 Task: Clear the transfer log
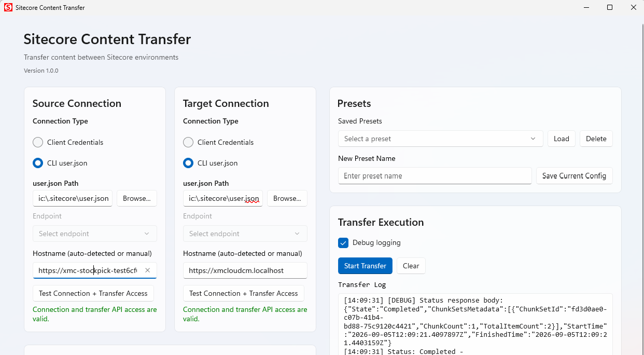[411, 266]
